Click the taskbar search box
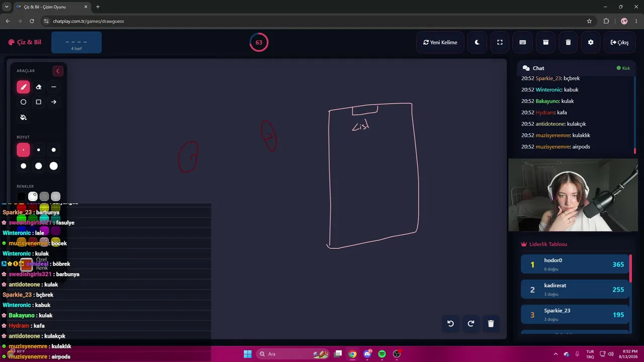 tap(293, 354)
